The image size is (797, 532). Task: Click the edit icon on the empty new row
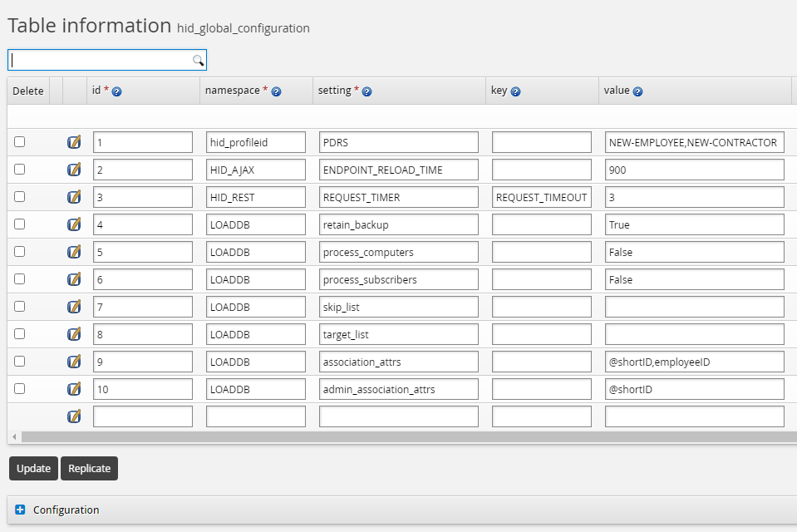(74, 416)
